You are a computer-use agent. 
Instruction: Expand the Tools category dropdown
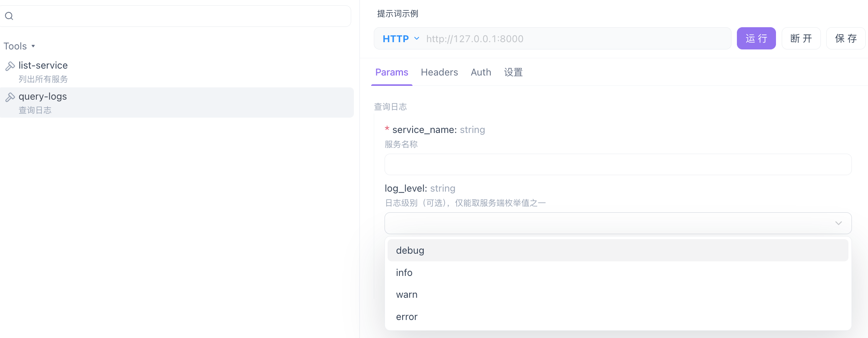point(20,46)
